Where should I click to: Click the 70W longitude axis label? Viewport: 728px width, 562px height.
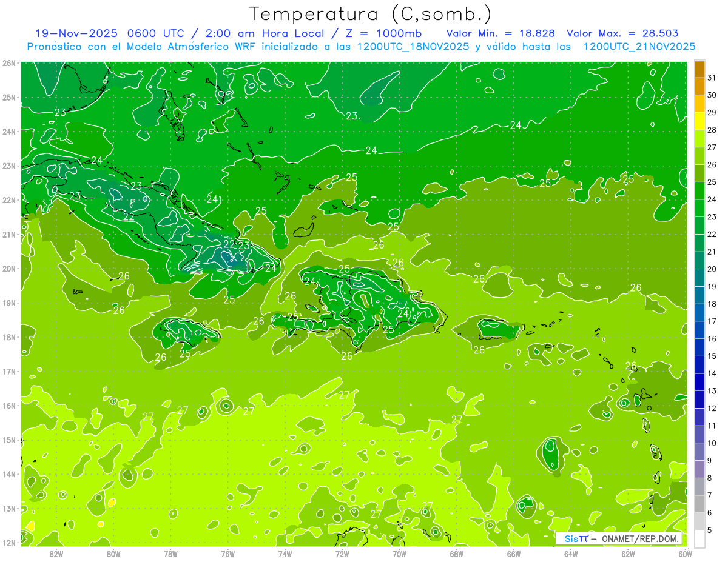click(x=399, y=554)
